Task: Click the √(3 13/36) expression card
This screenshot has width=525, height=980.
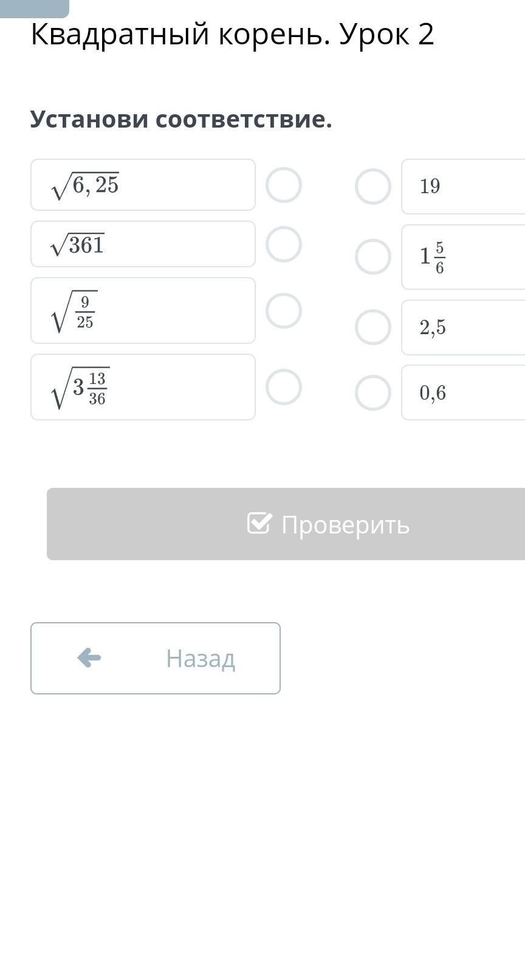Action: 143,387
